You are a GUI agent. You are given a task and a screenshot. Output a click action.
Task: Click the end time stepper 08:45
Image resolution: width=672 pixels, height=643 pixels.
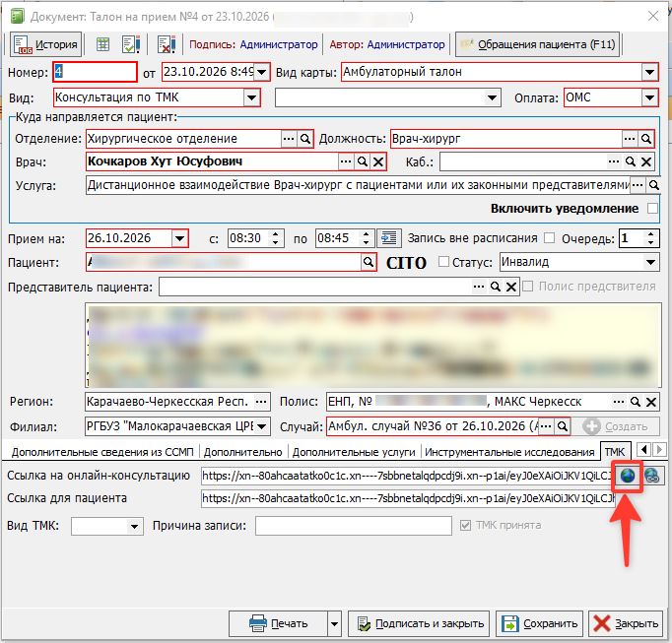point(366,238)
